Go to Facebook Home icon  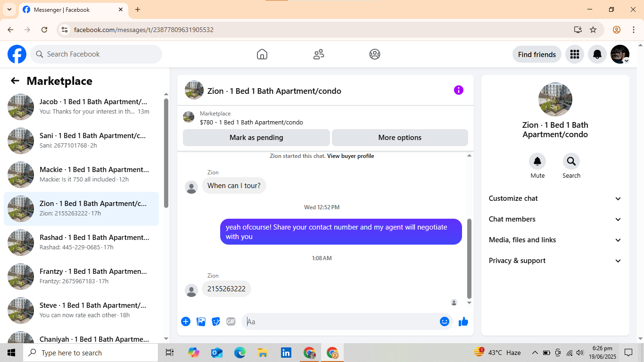(x=262, y=54)
